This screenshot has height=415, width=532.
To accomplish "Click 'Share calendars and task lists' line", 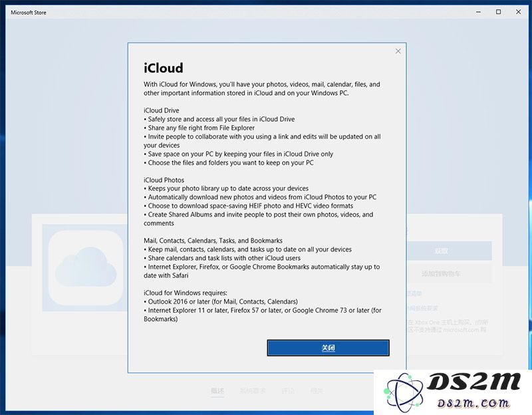I will pos(222,258).
